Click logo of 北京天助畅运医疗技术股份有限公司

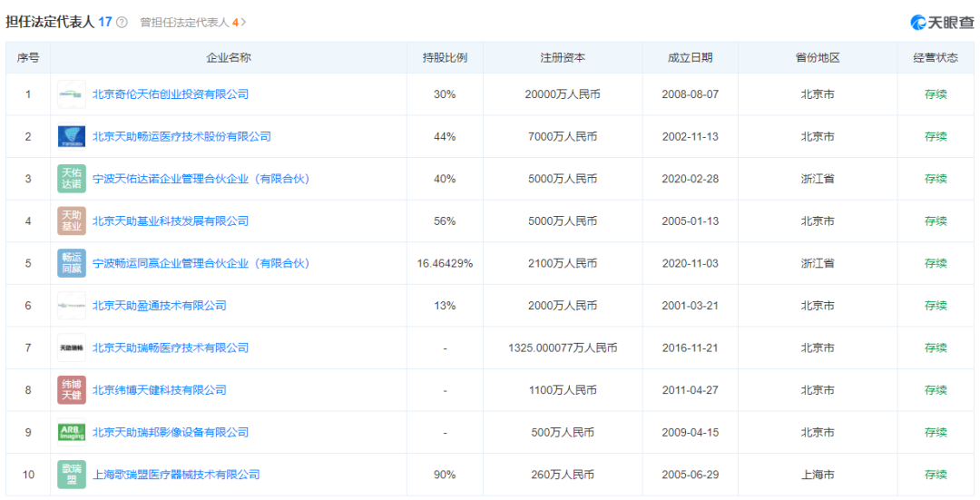click(x=72, y=136)
